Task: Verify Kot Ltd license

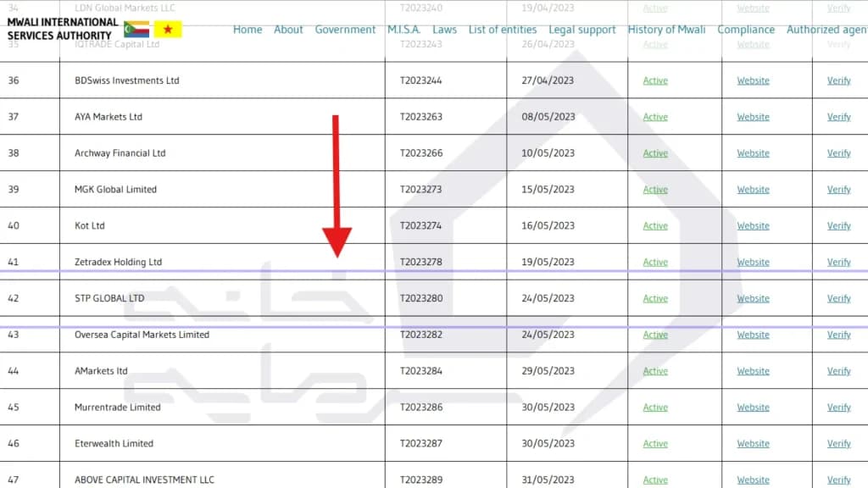Action: pos(838,226)
